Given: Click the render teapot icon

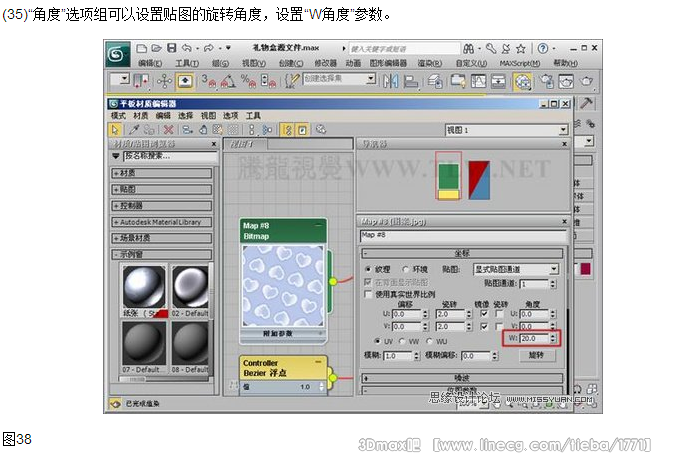Looking at the screenshot, I should 586,81.
